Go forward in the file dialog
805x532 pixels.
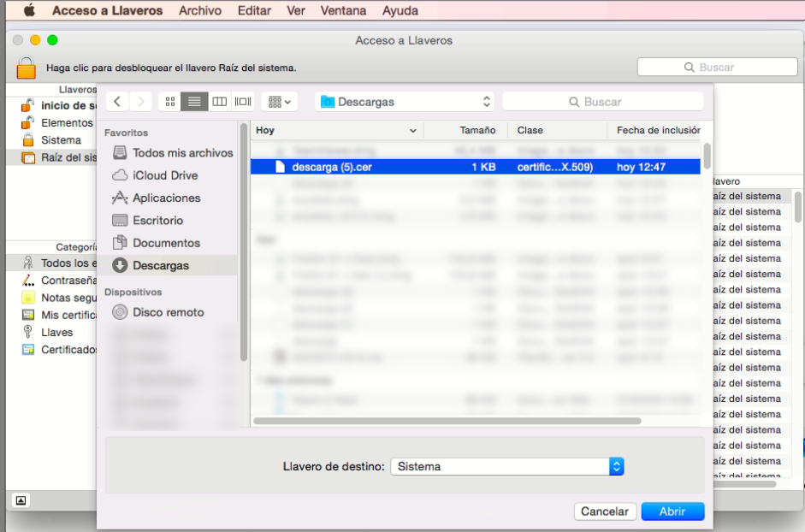140,102
